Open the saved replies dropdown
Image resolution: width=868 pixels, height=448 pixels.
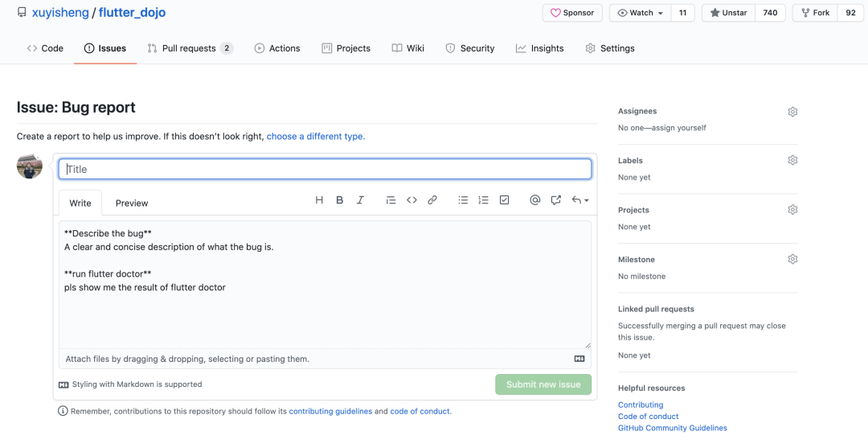pos(580,200)
